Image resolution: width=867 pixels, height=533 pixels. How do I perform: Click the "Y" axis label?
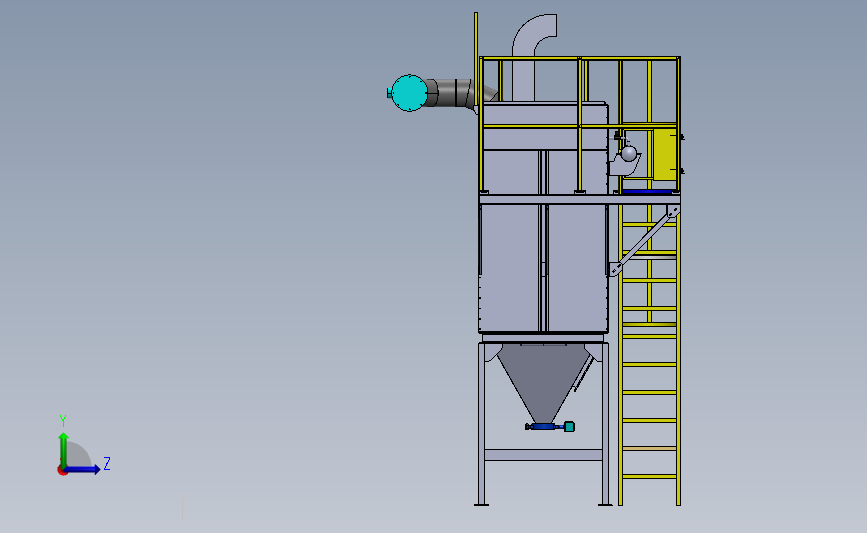point(63,421)
